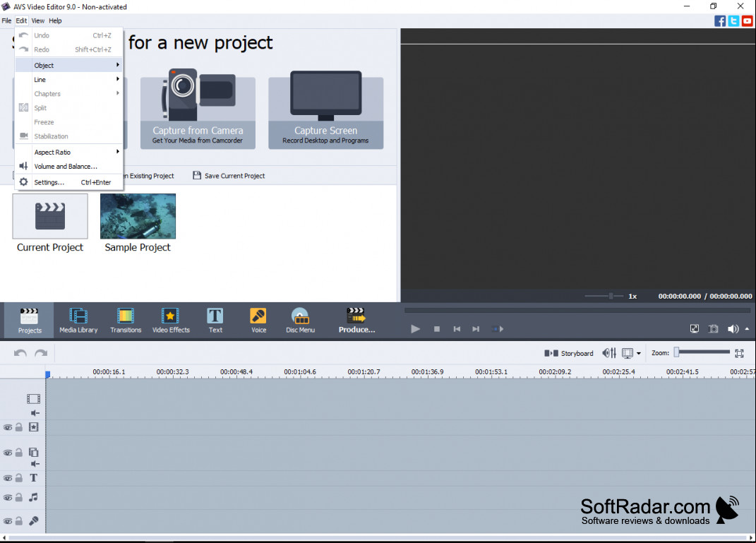756x543 pixels.
Task: Click the timeline playhead marker
Action: [x=48, y=374]
